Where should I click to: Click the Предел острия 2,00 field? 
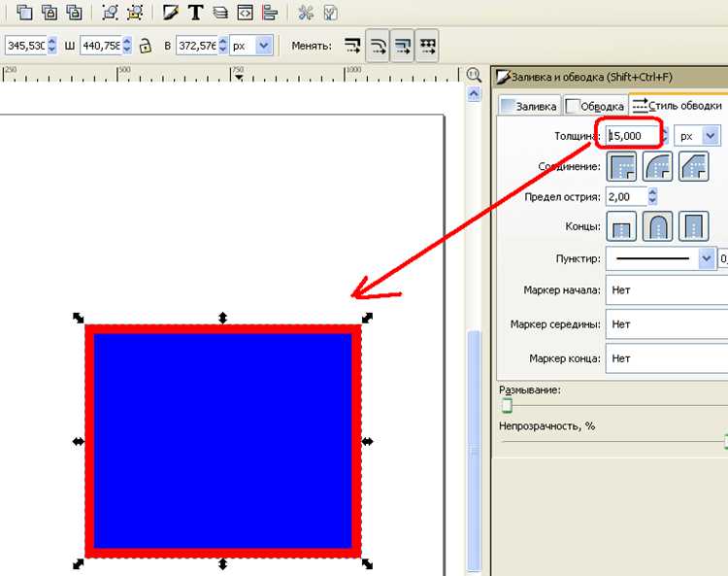(627, 196)
